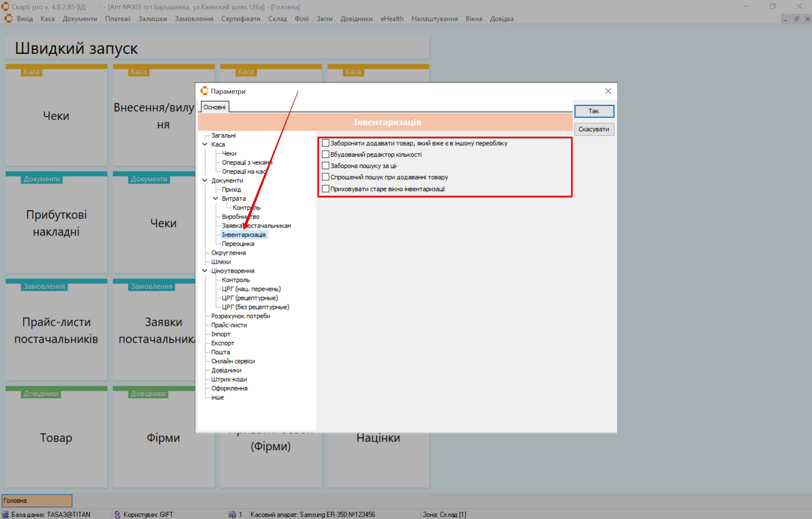Screen dimensions: 812x519
Task: Click the inner window minimize icon
Action: click(785, 19)
